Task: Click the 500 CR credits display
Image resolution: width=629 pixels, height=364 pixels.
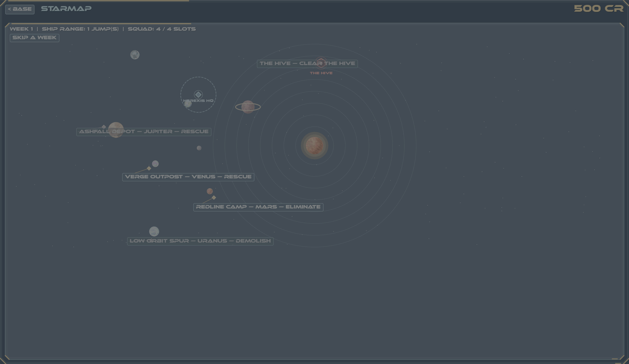Action: tap(599, 9)
